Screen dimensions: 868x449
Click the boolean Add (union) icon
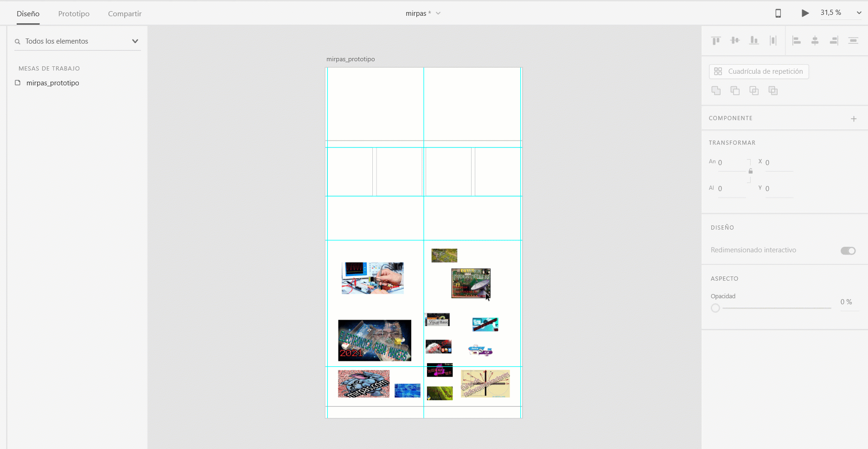[716, 90]
